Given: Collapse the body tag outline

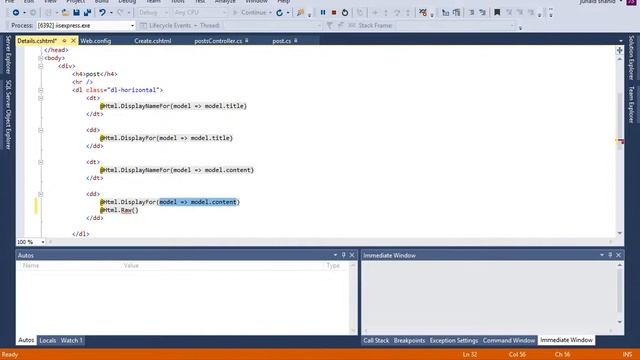Looking at the screenshot, I should [x=40, y=58].
